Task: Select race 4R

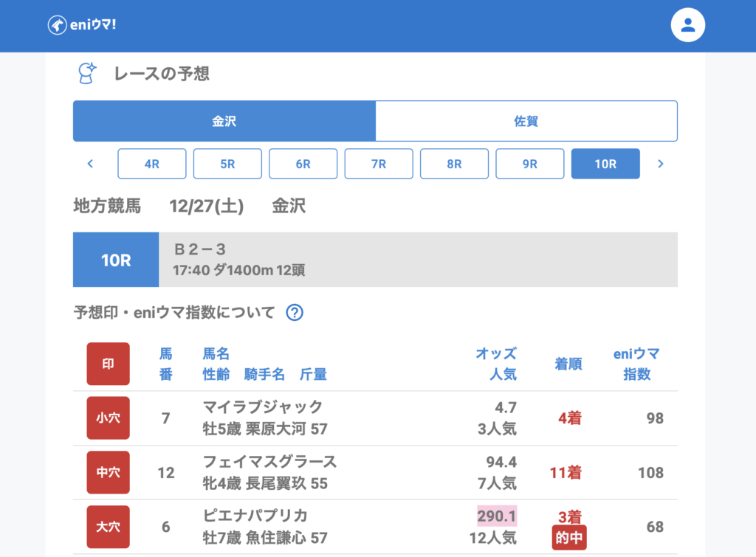Action: tap(152, 164)
